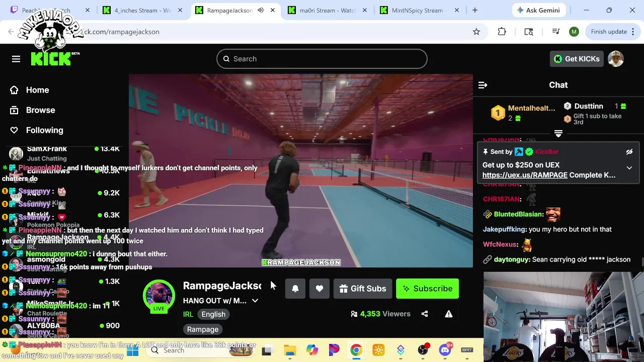Open Chrome three-dot menu

click(632, 32)
